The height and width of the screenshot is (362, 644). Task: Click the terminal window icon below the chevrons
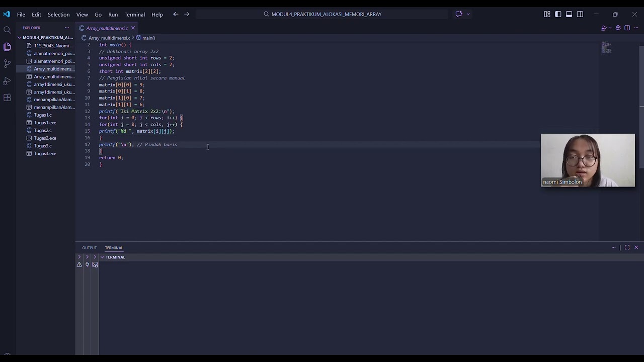95,264
